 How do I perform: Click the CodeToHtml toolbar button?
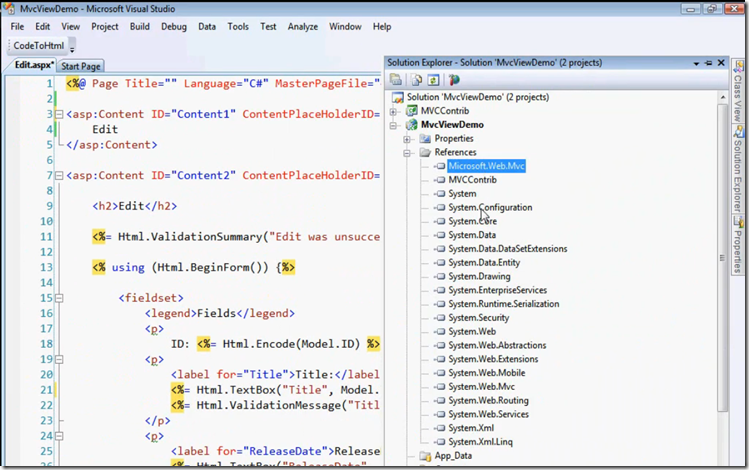click(x=39, y=45)
